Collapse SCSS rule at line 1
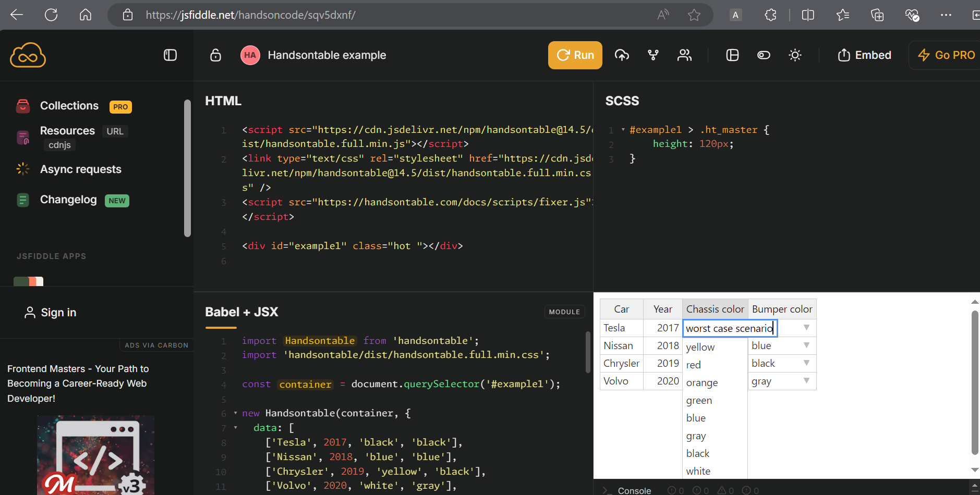Viewport: 980px width, 495px height. tap(623, 129)
